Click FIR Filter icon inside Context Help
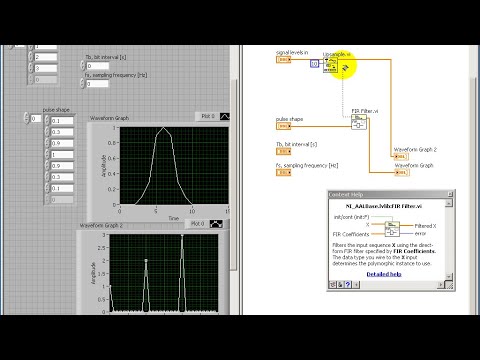480x360 pixels. (392, 229)
